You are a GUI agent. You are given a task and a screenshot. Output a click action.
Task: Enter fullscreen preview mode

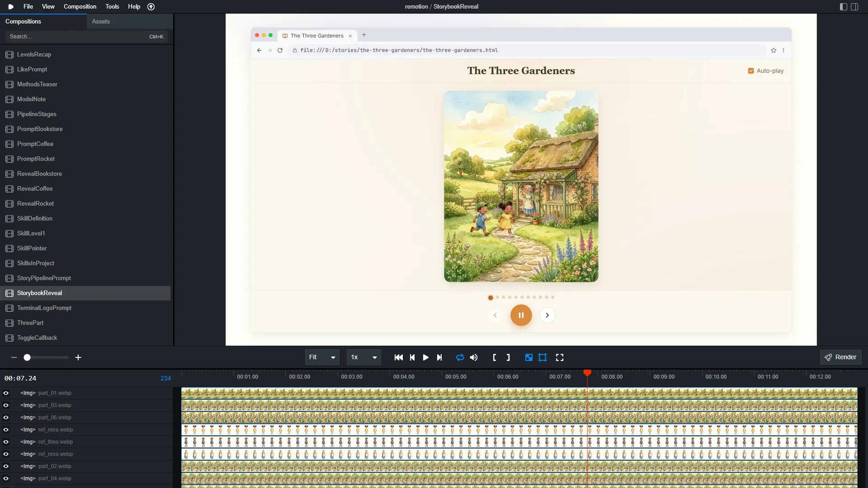(x=560, y=357)
